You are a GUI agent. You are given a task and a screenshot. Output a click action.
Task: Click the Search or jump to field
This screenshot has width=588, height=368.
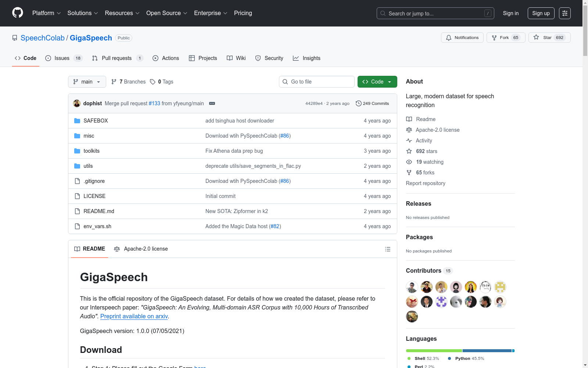[435, 13]
